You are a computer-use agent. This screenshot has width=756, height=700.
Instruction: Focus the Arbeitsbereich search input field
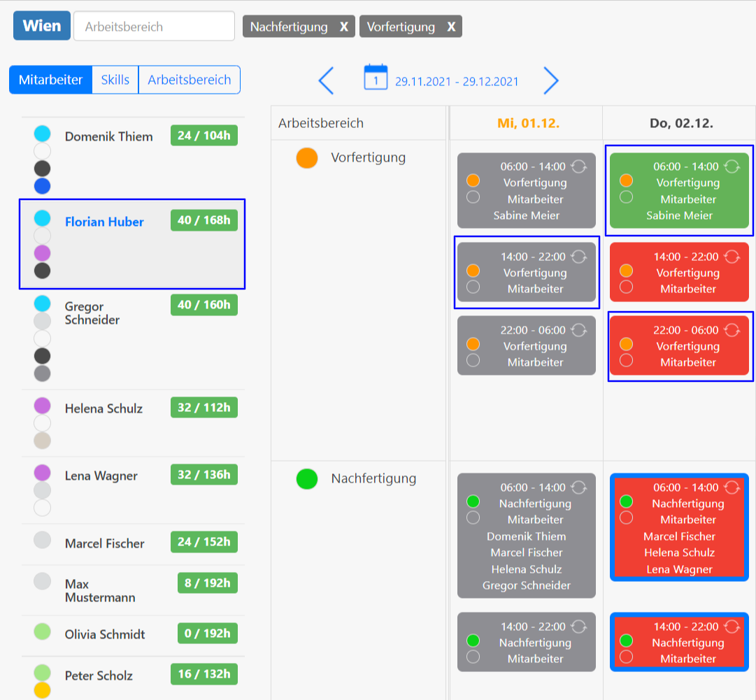pos(154,27)
